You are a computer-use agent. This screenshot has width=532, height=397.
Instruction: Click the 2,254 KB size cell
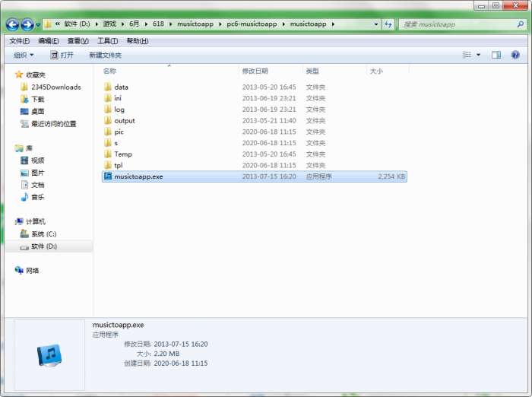(391, 176)
